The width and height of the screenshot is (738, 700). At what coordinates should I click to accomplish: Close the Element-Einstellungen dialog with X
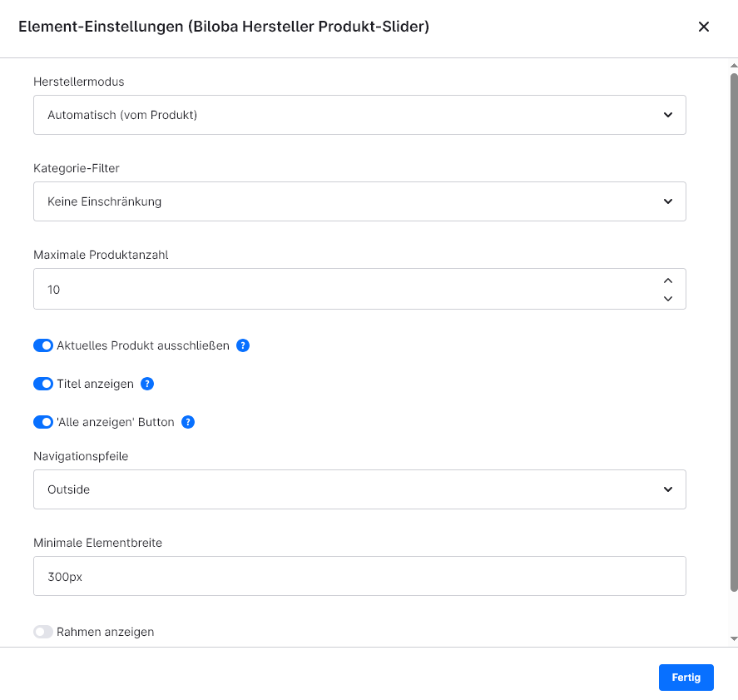703,27
